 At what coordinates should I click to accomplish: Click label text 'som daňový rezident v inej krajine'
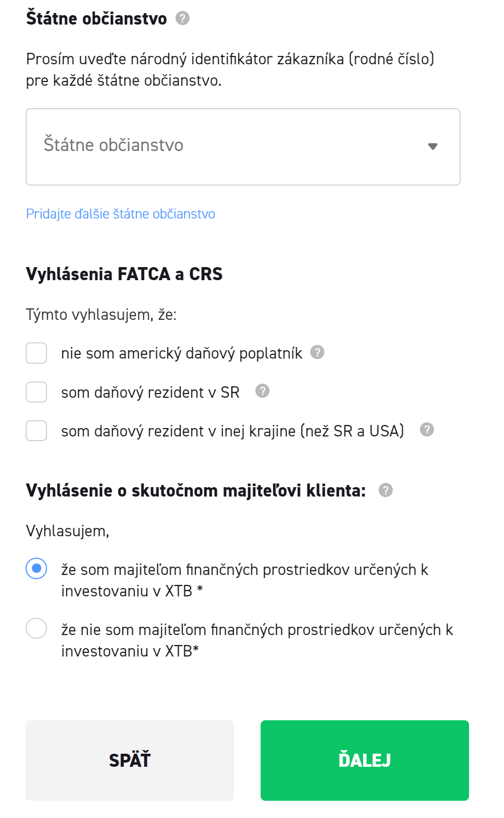point(232,431)
